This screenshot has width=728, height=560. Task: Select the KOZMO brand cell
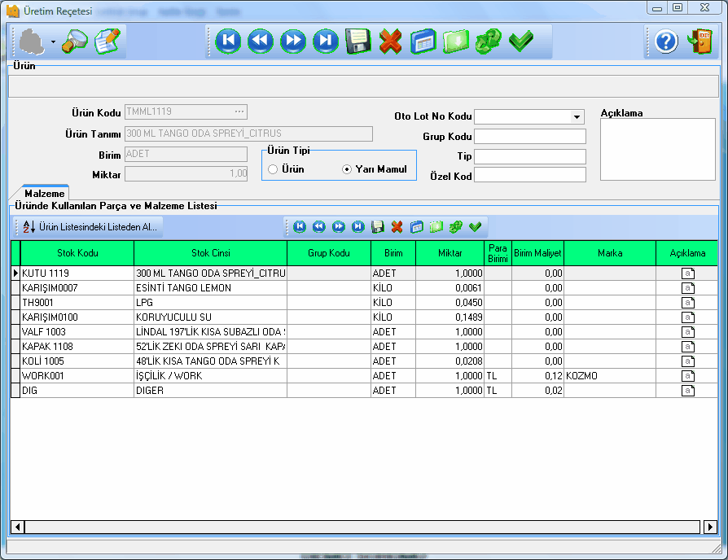pyautogui.click(x=610, y=376)
